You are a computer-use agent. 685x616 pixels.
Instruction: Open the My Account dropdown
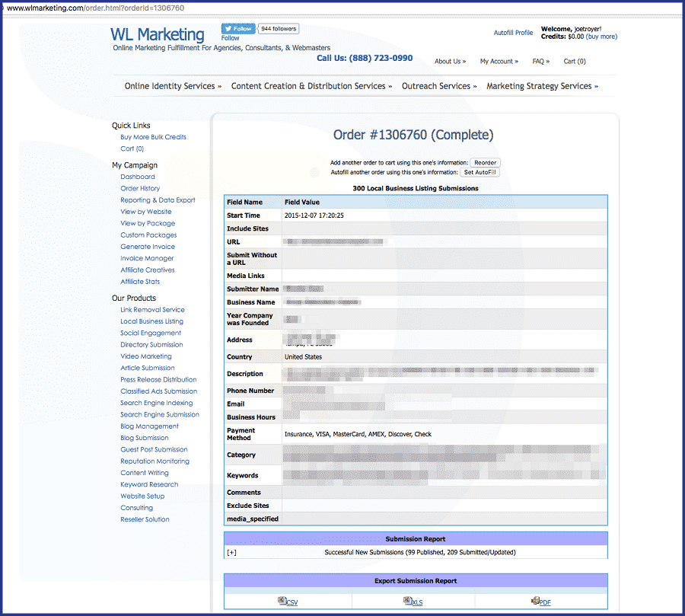(499, 61)
